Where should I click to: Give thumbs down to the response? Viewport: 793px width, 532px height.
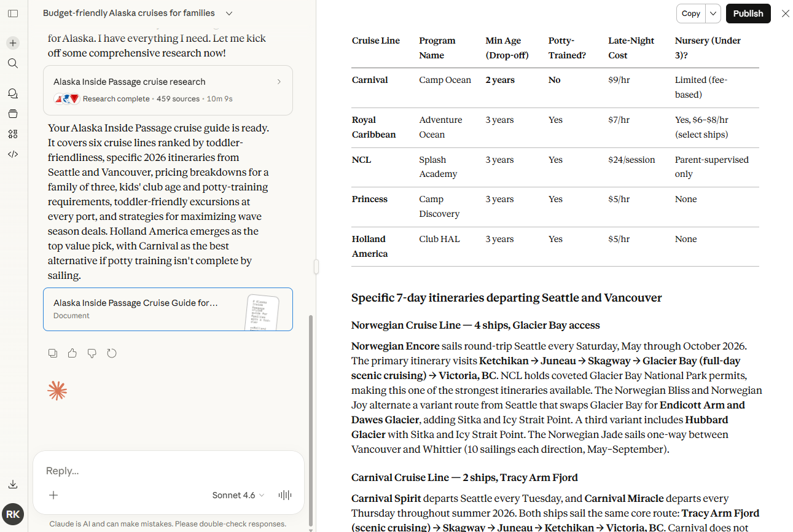pos(92,353)
